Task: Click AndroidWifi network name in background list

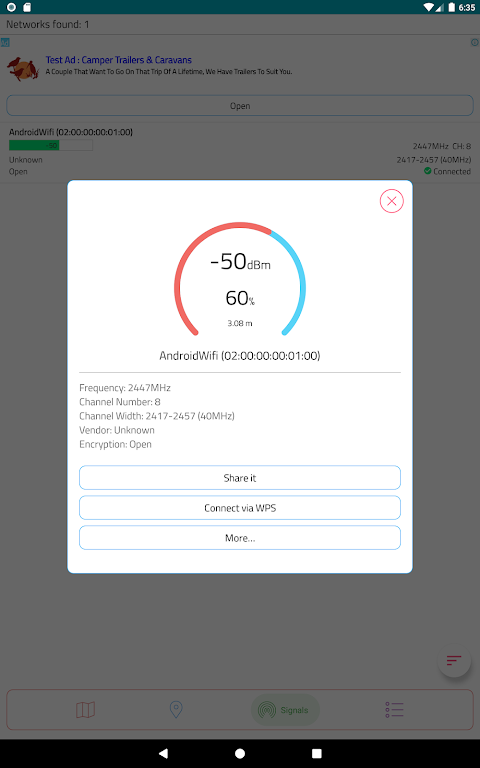Action: click(x=71, y=132)
